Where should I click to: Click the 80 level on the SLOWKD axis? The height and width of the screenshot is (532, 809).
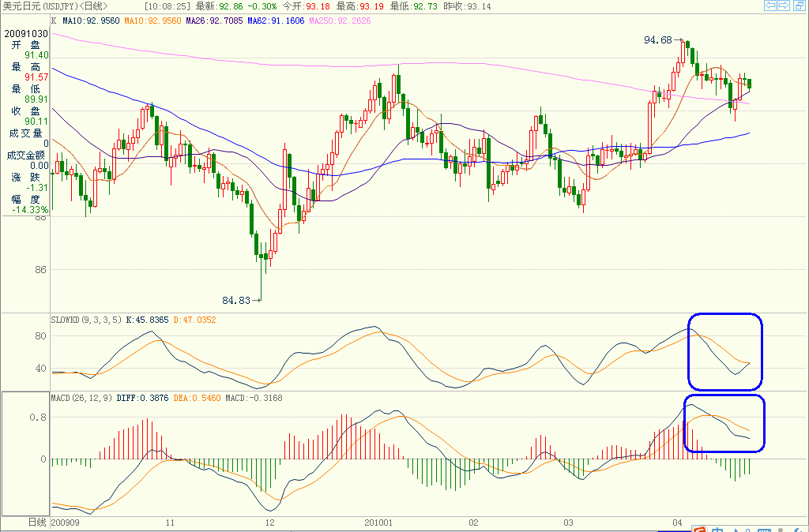pos(40,335)
